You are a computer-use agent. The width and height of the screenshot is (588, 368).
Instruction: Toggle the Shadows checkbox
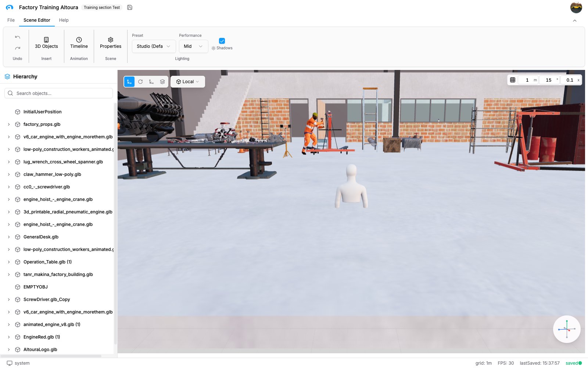coord(222,41)
